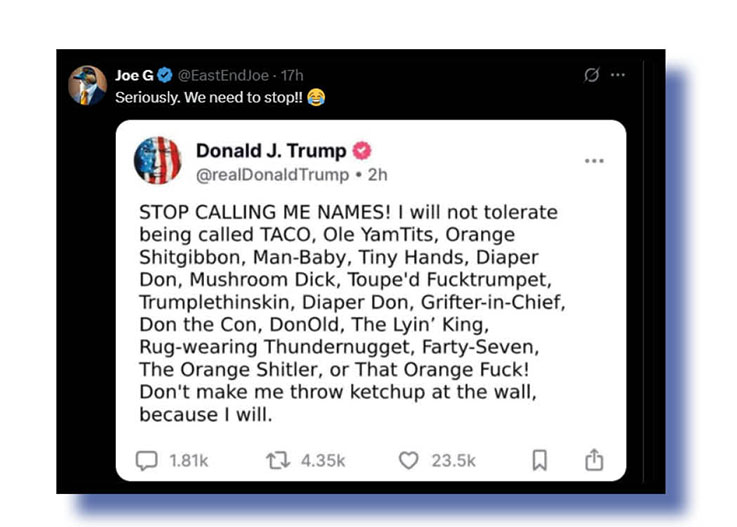This screenshot has height=527, width=737.
Task: Click the circle-slash icon on Joe G's post
Action: tap(591, 75)
